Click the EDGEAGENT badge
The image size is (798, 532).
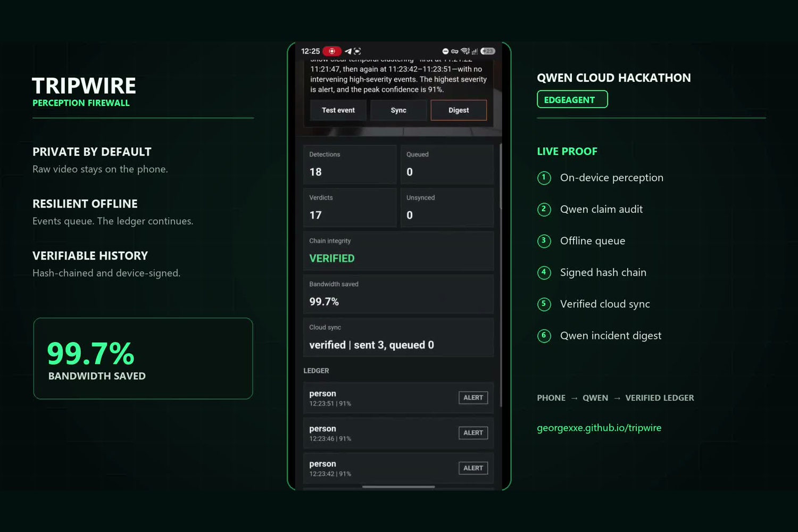[572, 99]
